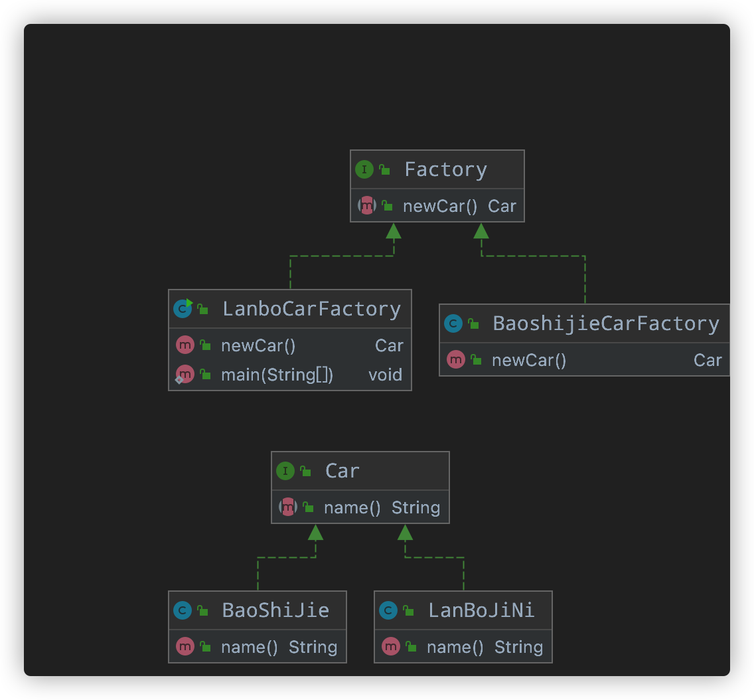Click the name() method in LanBoJiNi

pos(455,647)
